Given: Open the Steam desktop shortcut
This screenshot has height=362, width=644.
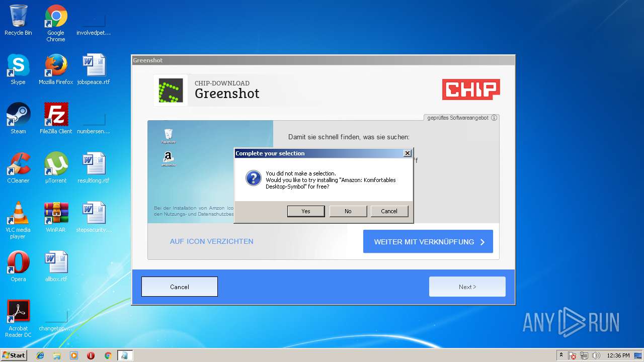Looking at the screenshot, I should [18, 119].
